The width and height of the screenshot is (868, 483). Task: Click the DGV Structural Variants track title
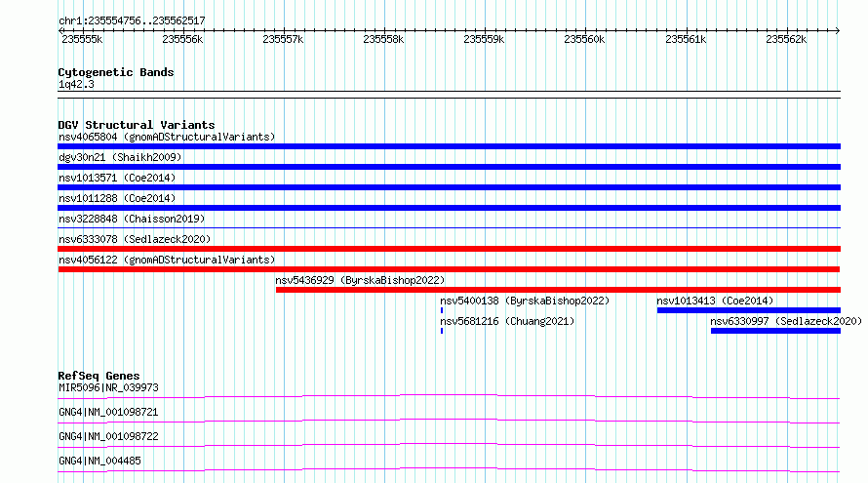[137, 125]
